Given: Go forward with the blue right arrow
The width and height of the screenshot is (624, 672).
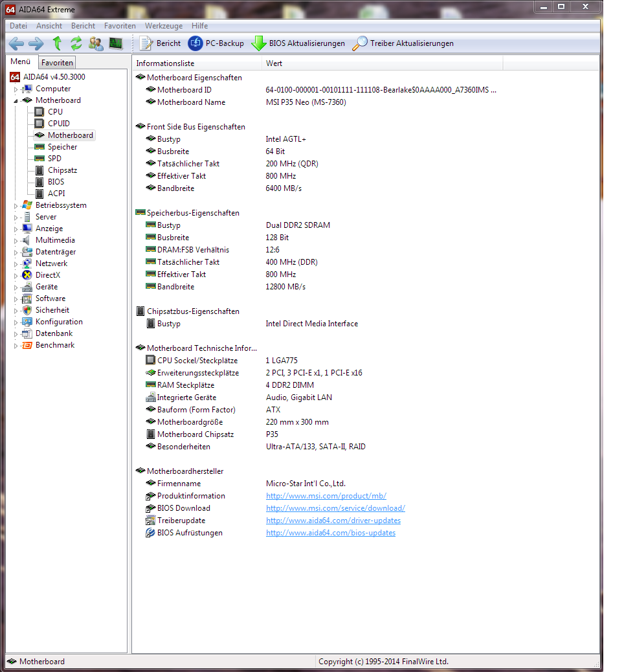Looking at the screenshot, I should pos(36,43).
